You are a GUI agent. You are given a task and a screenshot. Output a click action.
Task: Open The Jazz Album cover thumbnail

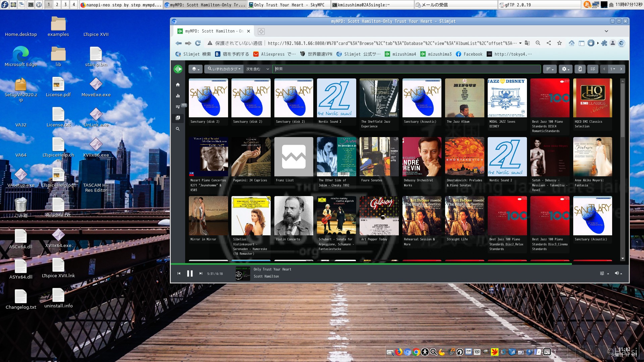pos(464,98)
